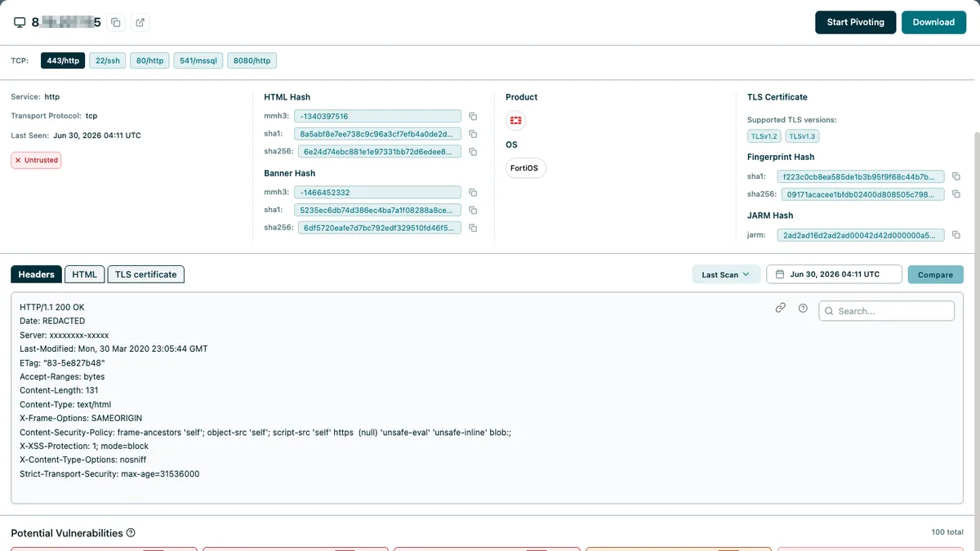980x551 pixels.
Task: Click the Banner mmh3 hash -1466452332
Action: (379, 193)
